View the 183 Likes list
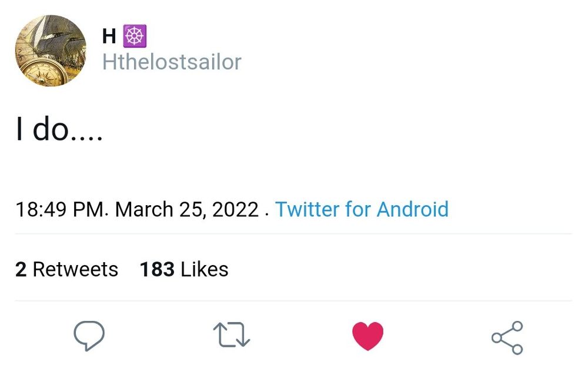Image resolution: width=588 pixels, height=375 pixels. [184, 269]
